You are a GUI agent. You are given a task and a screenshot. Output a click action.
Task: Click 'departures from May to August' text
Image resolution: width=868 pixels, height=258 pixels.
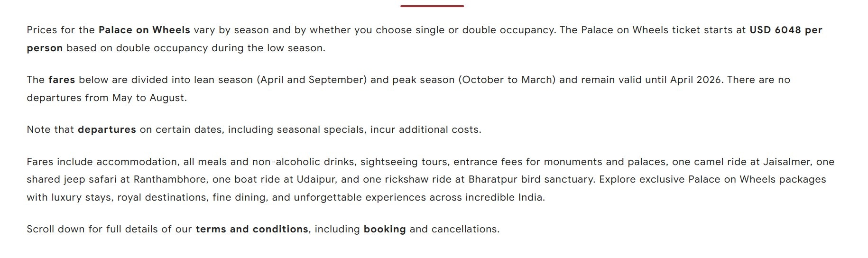click(106, 98)
